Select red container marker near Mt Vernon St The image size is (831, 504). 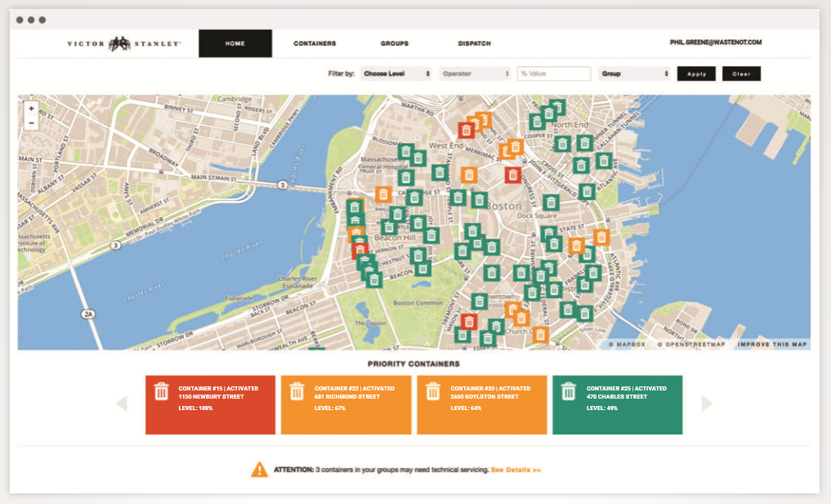pyautogui.click(x=360, y=250)
